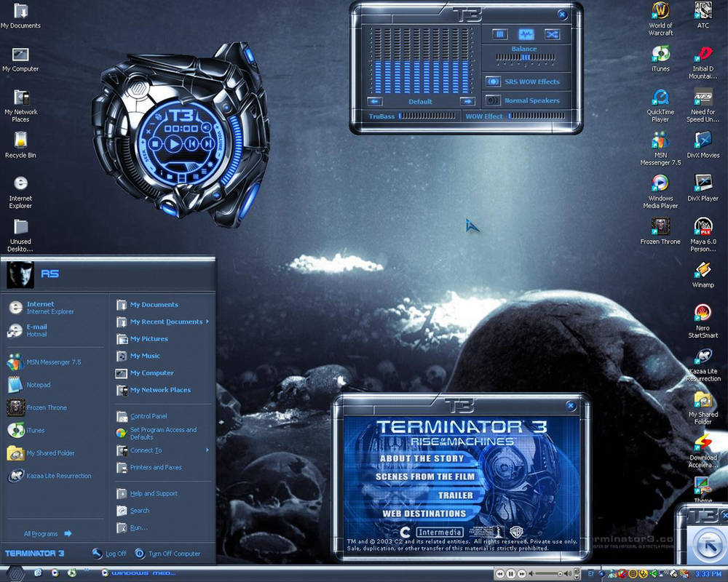
Task: Expand the Connect To submenu
Action: click(x=162, y=450)
